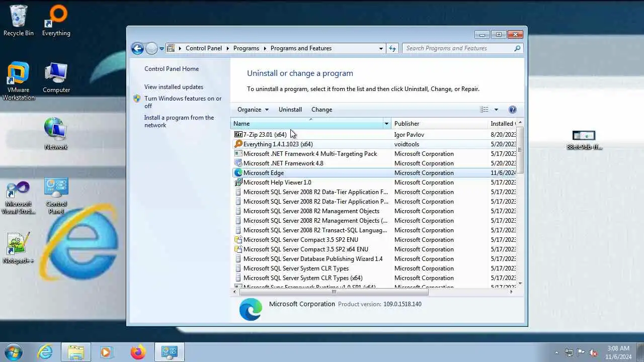Click in the Search Programs and Features box

[x=458, y=48]
